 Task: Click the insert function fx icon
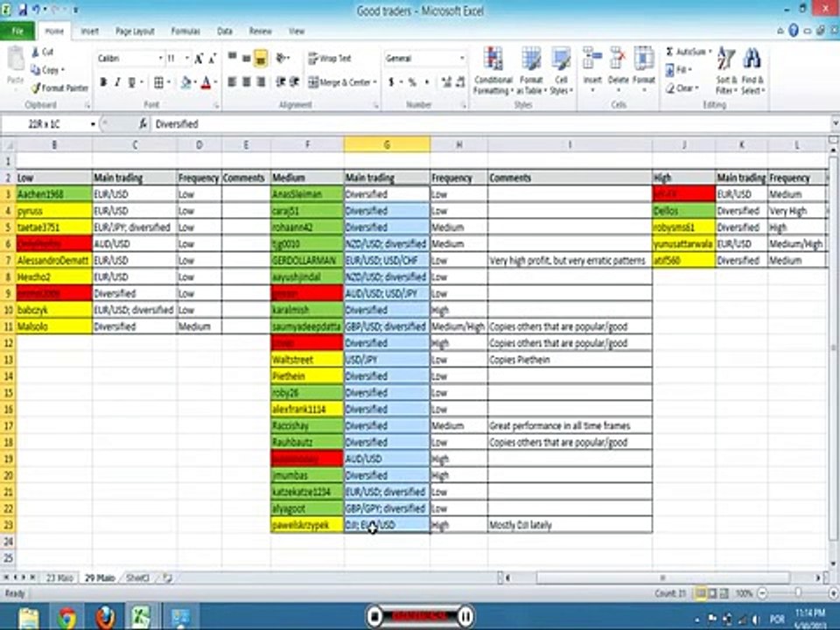tap(143, 124)
